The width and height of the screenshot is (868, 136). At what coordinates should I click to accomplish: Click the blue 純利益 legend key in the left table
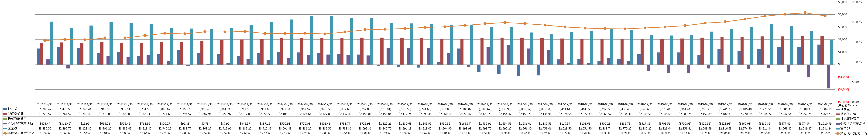pos(5,109)
